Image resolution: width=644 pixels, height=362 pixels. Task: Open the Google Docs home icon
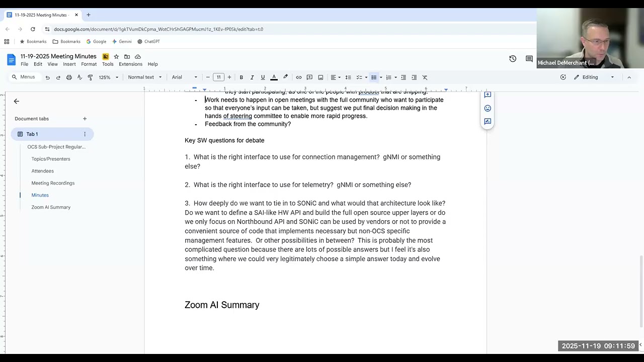(x=11, y=60)
